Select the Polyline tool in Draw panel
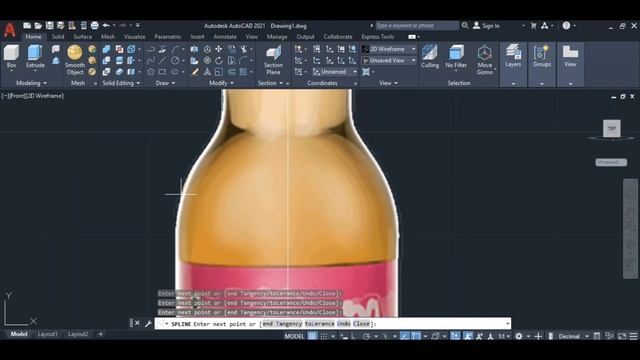640x360 pixels. (151, 49)
